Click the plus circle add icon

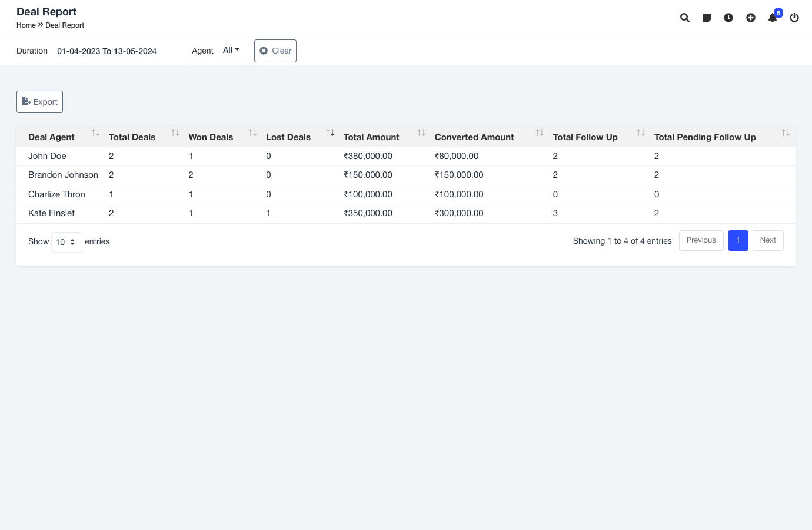pos(751,18)
